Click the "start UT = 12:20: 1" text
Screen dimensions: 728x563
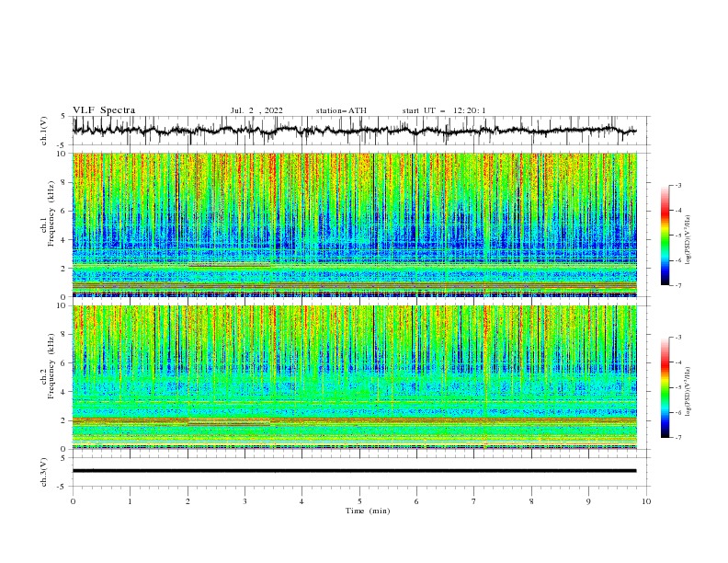click(x=444, y=110)
